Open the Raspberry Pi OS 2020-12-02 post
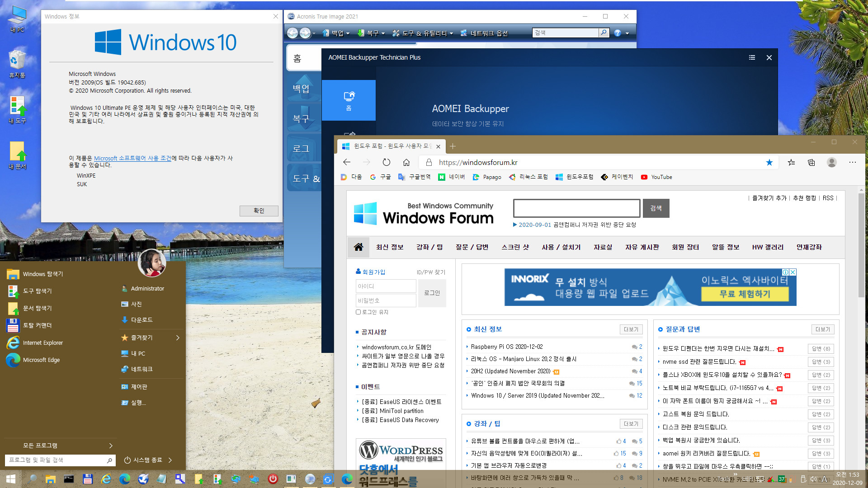The image size is (868, 488). (507, 347)
